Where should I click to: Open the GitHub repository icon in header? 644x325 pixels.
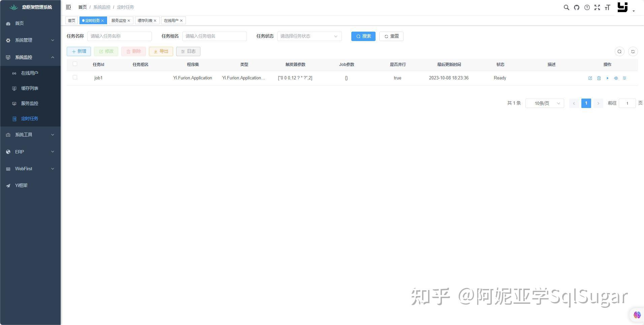pyautogui.click(x=577, y=7)
